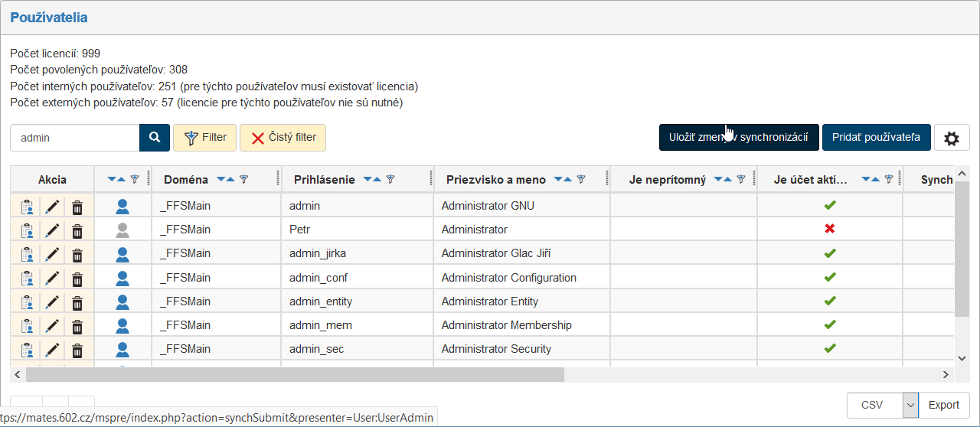980x427 pixels.
Task: Toggle active checkmark for admin_mem row
Action: point(830,324)
